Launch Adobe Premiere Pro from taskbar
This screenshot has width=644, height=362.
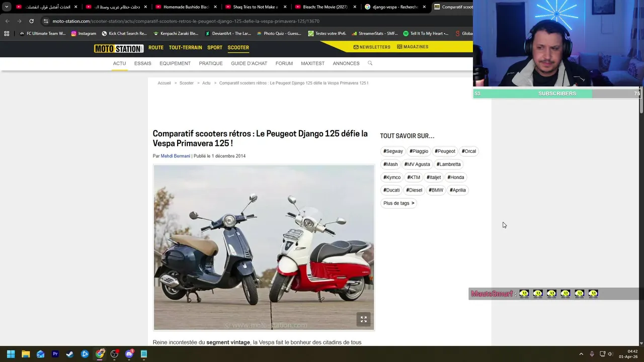(x=55, y=354)
